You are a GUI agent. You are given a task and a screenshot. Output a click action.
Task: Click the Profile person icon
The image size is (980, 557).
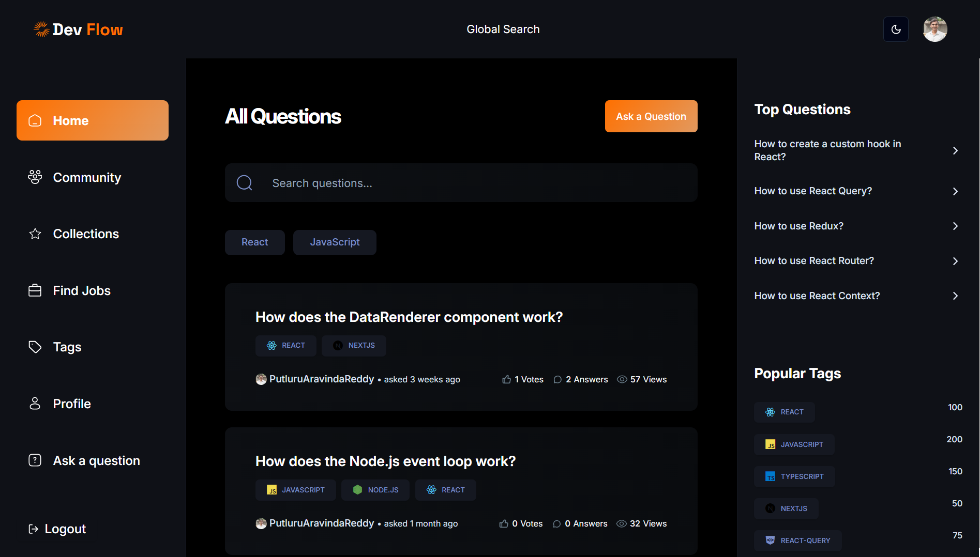pyautogui.click(x=35, y=404)
